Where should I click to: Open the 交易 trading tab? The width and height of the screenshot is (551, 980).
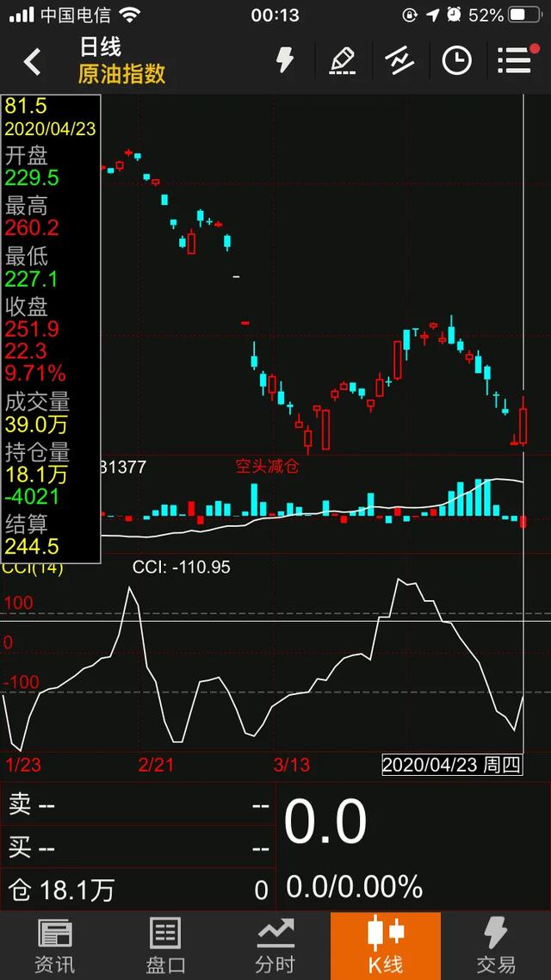pos(496,946)
